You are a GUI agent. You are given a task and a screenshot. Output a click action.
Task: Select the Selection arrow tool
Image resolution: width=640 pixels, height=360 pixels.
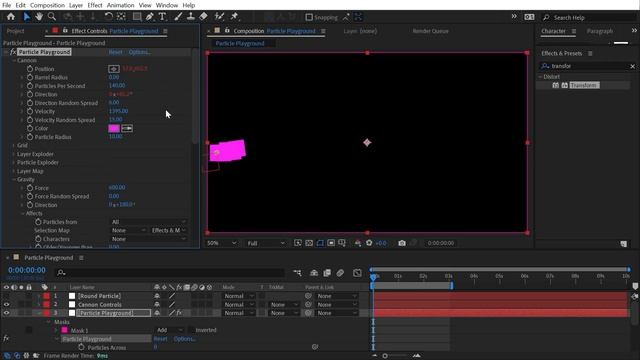[27, 17]
